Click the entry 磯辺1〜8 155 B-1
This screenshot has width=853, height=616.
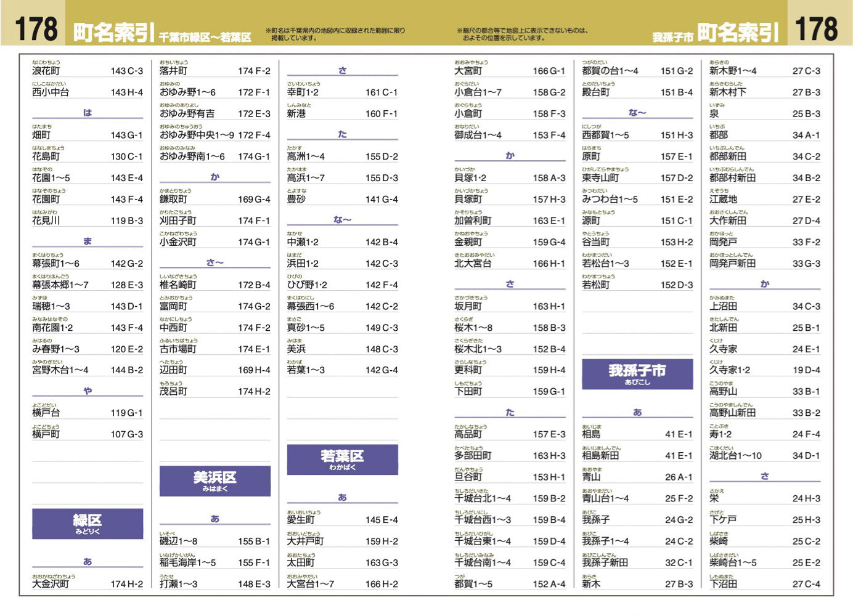(214, 540)
